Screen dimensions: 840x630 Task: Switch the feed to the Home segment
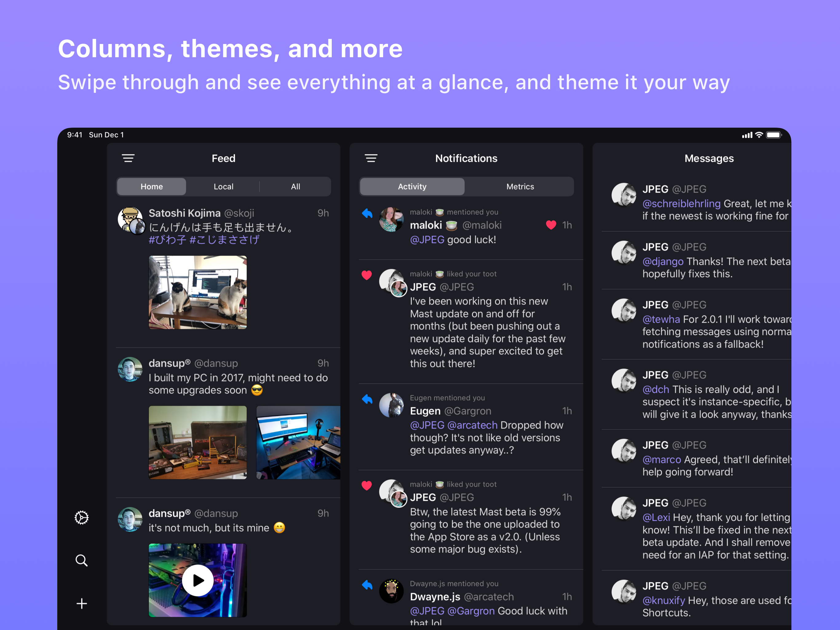pos(152,186)
